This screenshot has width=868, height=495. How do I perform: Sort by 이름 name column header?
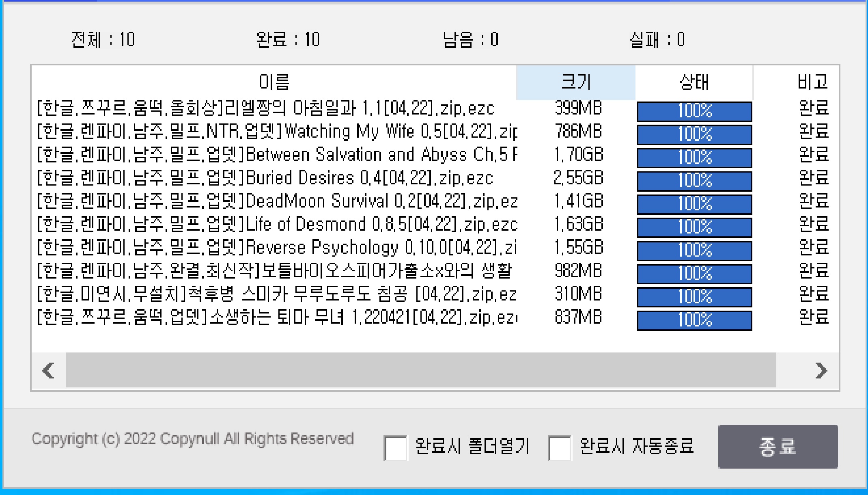[274, 82]
